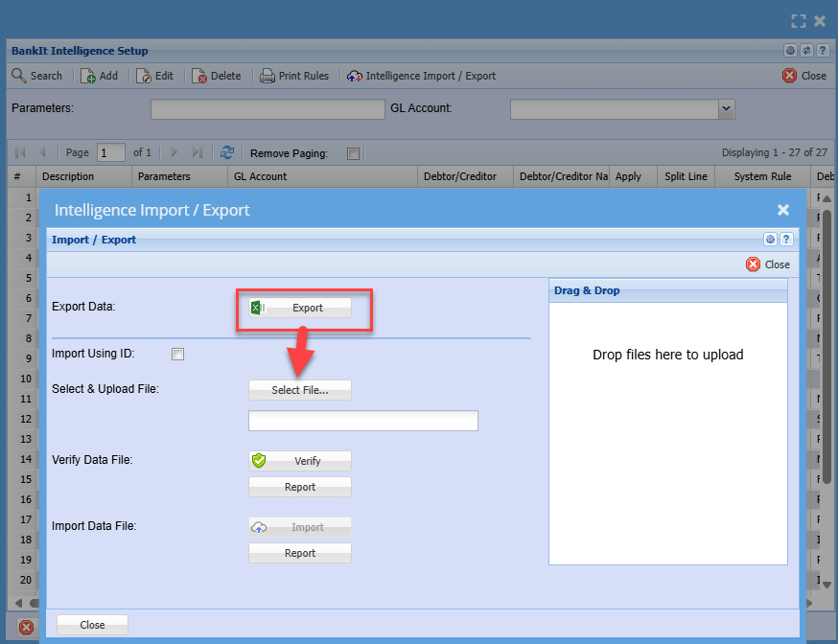Click the Select File button
838x644 pixels.
coord(299,390)
